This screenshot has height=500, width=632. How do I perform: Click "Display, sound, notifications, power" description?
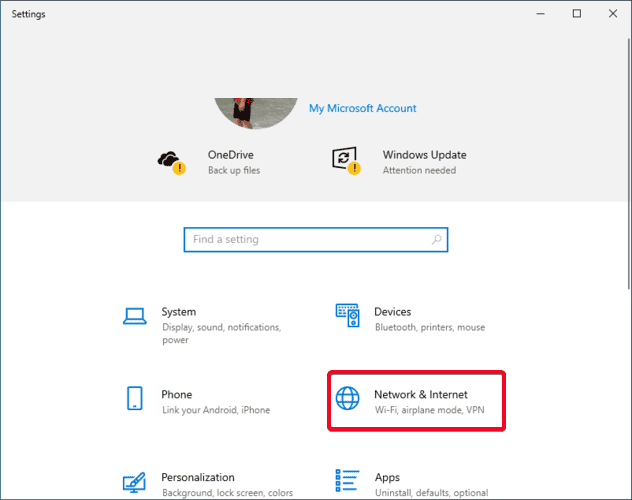(221, 334)
